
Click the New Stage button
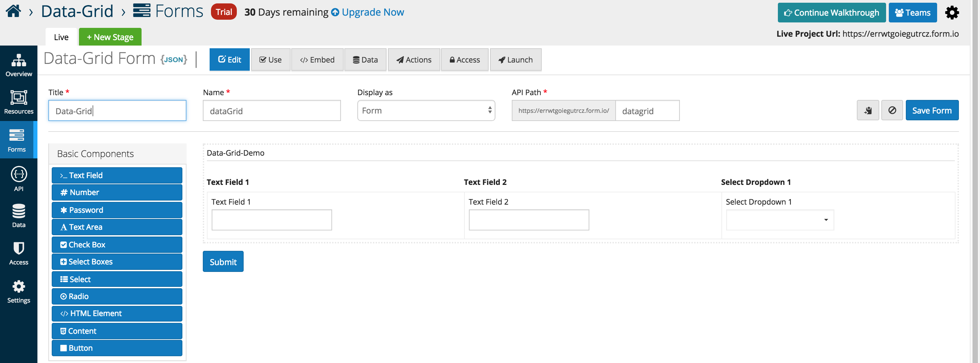click(x=110, y=37)
